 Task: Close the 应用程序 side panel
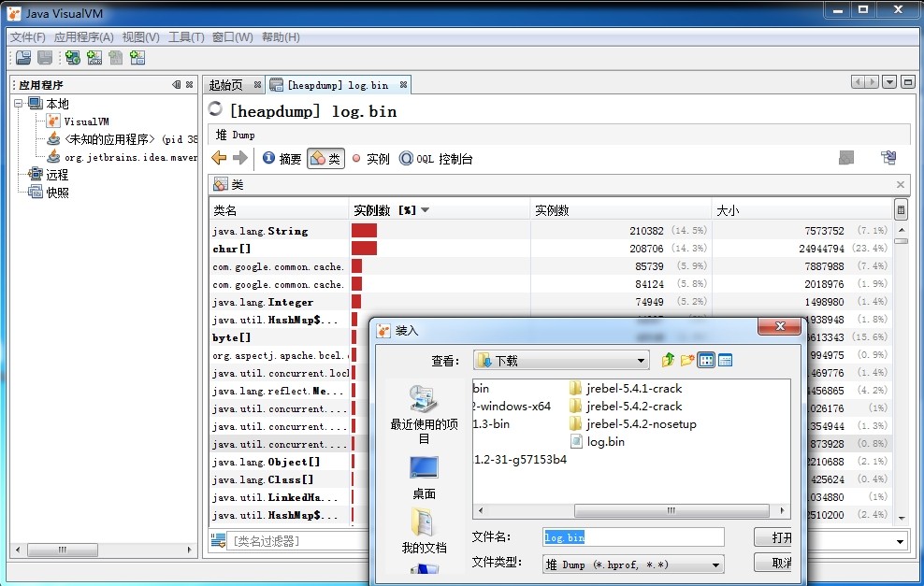tap(189, 85)
